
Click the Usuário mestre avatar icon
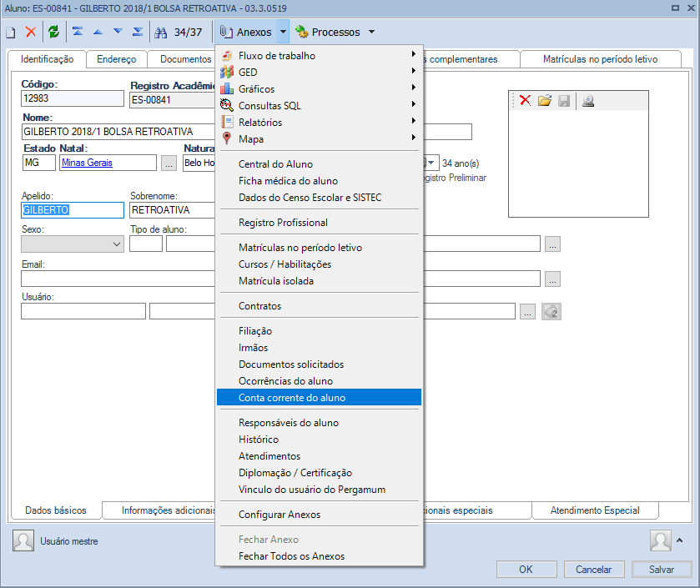pos(23,540)
